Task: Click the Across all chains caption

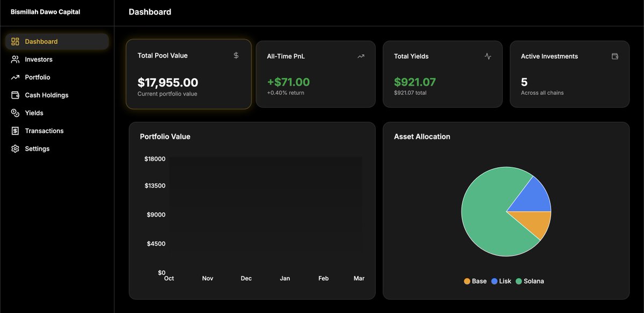Action: coord(542,93)
